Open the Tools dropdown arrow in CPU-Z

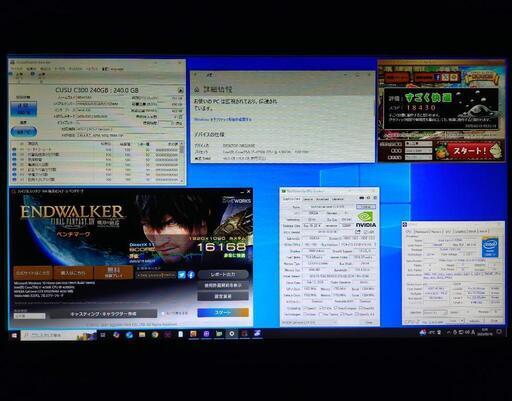click(x=462, y=321)
